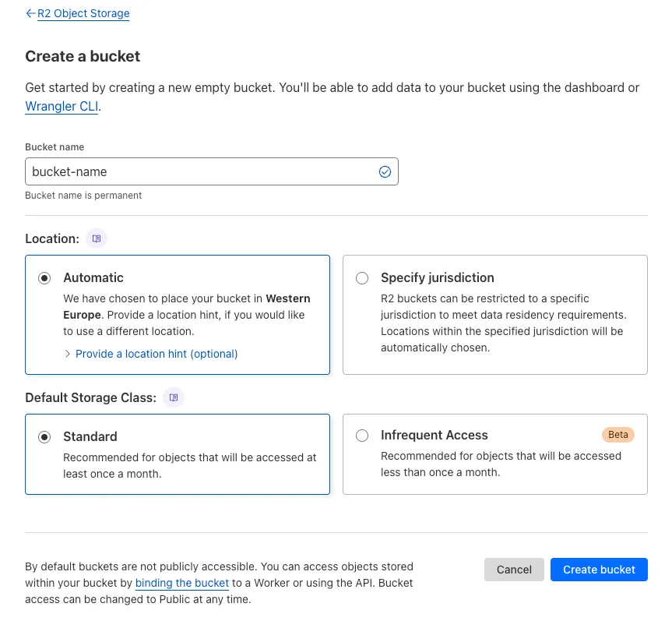672x621 pixels.
Task: Open the Wrangler CLI link
Action: point(62,107)
